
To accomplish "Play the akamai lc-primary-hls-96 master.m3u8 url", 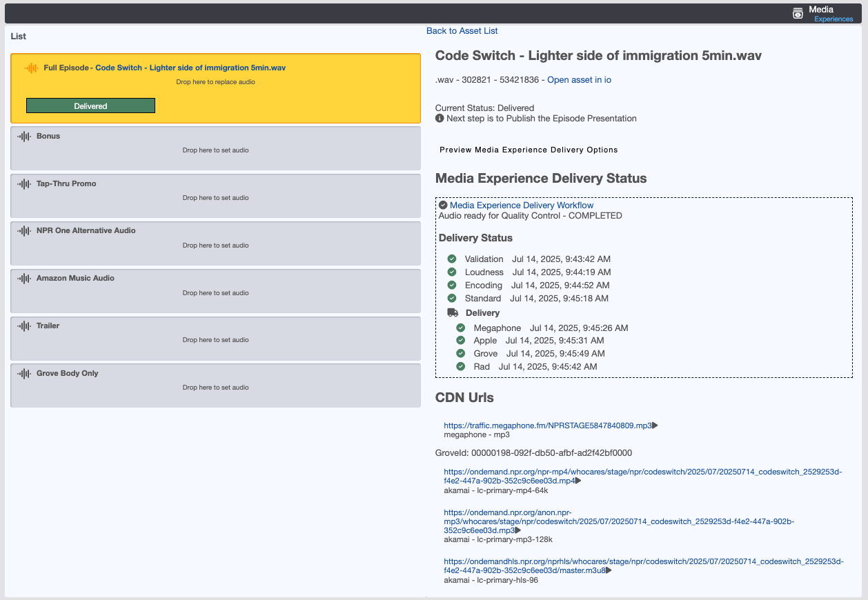I will tap(609, 571).
